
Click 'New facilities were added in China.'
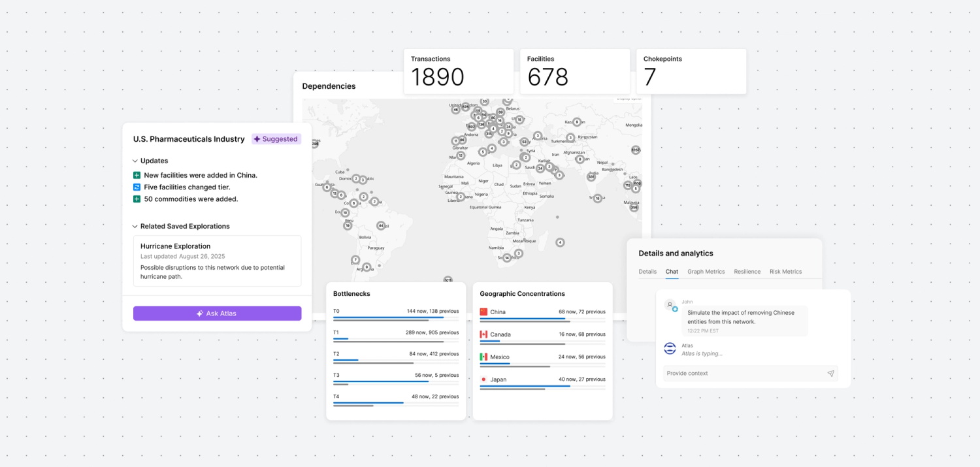(201, 175)
